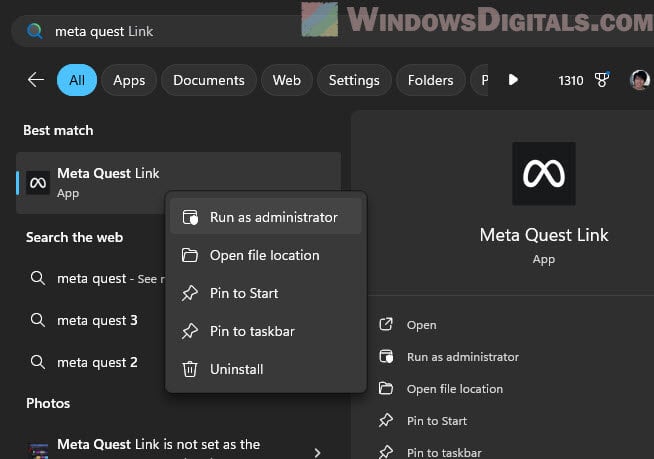Image resolution: width=654 pixels, height=459 pixels.
Task: Switch to the Settings filter tab
Action: coord(354,80)
